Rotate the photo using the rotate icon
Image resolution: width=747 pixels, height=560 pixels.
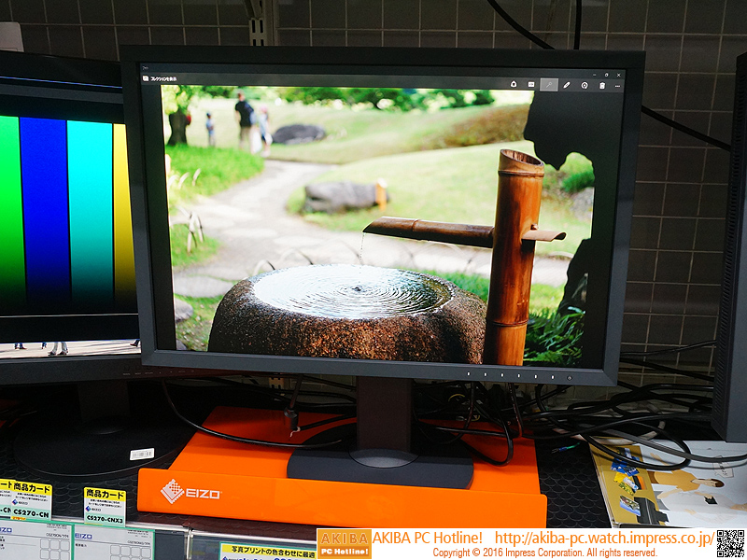coord(585,85)
